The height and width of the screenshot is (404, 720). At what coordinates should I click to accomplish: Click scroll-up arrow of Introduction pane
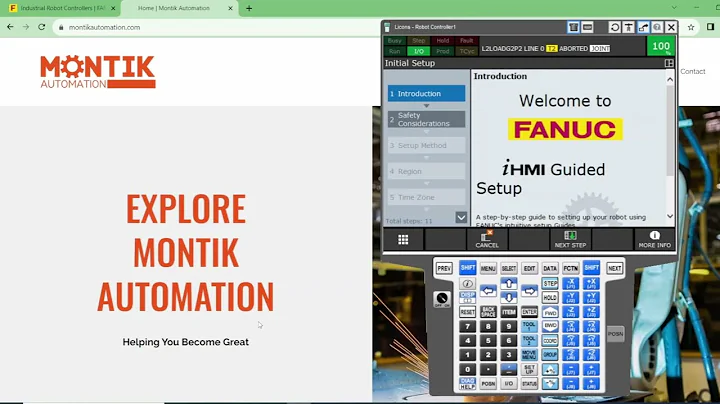(670, 79)
